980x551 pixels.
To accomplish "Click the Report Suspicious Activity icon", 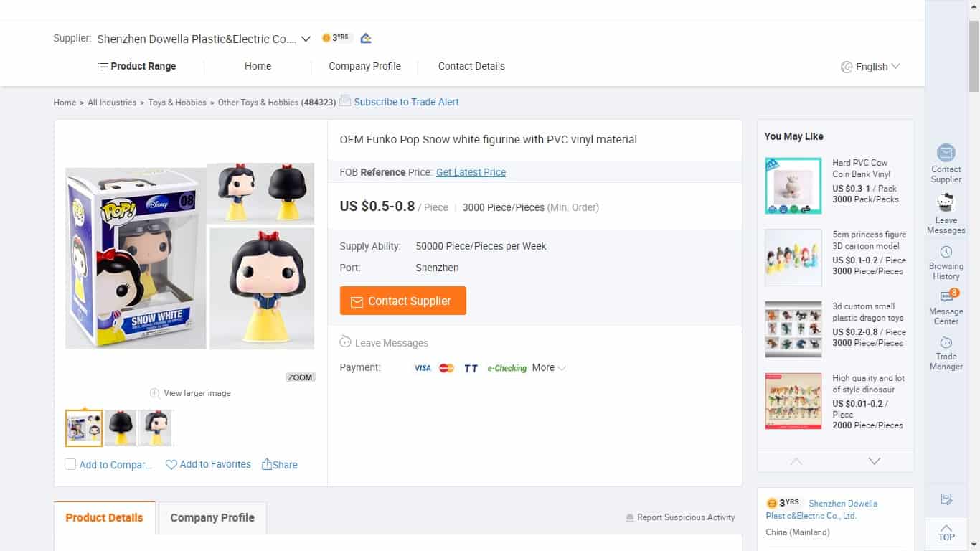I will click(630, 517).
